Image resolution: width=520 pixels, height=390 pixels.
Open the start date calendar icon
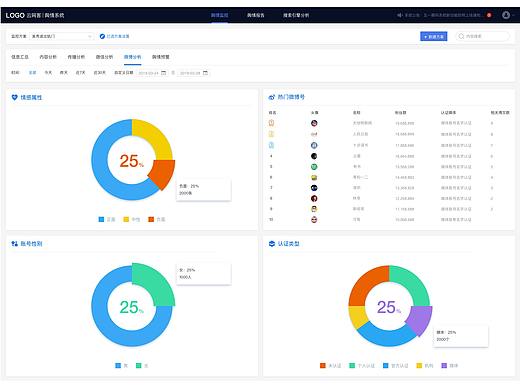click(164, 73)
